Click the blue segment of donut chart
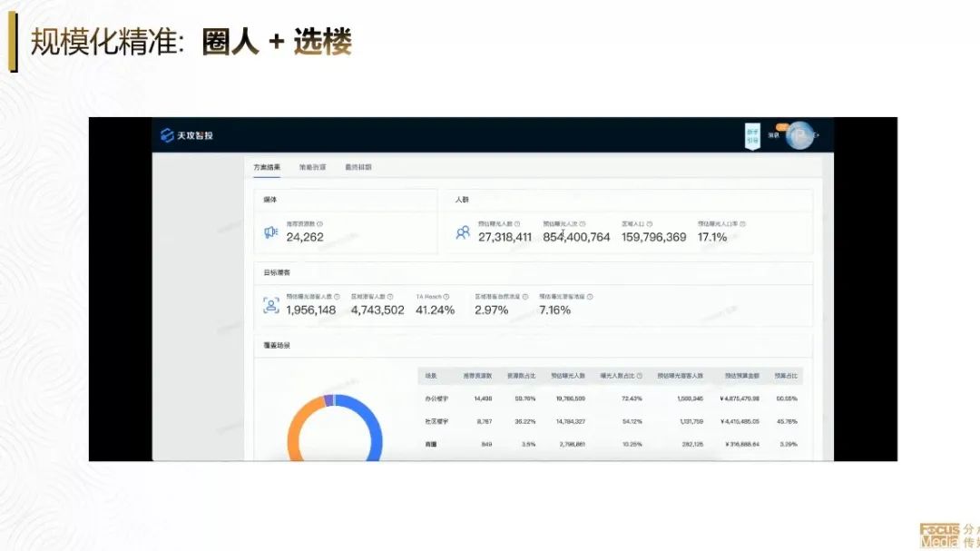This screenshot has height=551, width=980. (372, 427)
